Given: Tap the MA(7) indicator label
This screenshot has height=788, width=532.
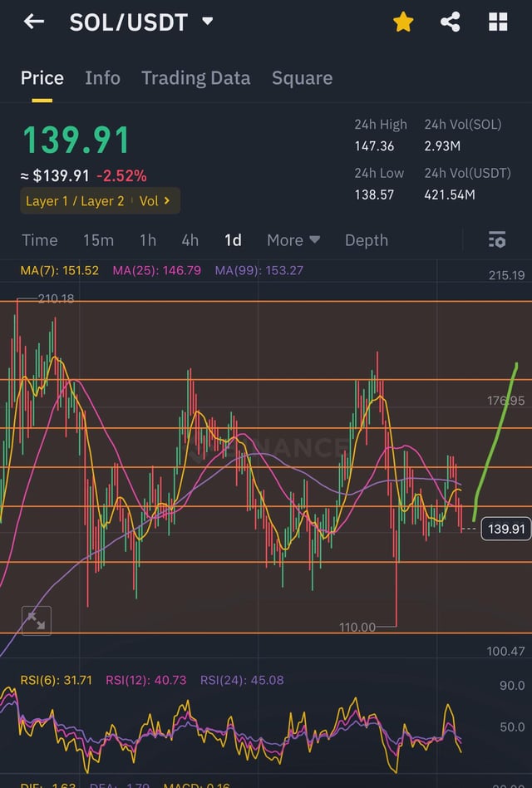Looking at the screenshot, I should coord(50,270).
